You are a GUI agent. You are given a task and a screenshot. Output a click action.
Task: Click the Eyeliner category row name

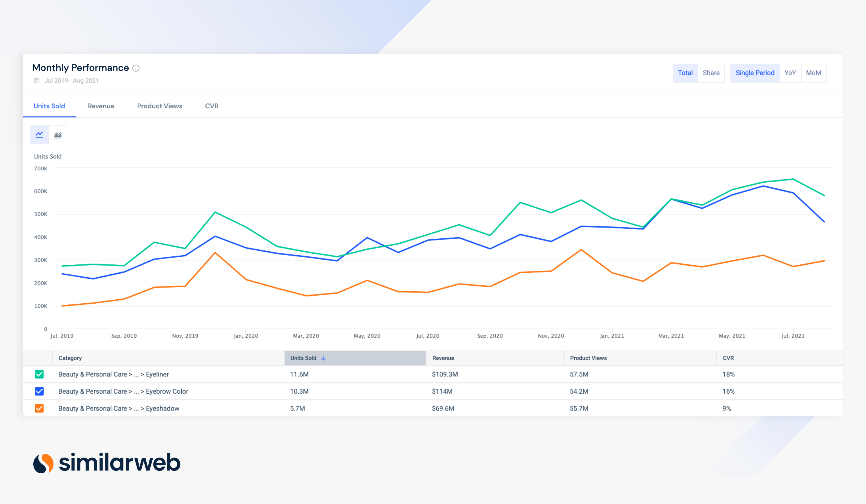pos(113,374)
